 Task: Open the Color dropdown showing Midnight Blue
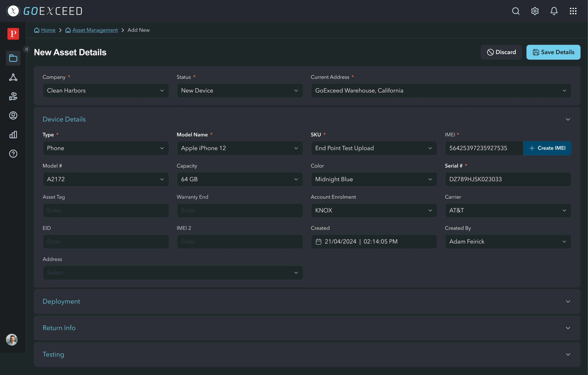click(374, 179)
